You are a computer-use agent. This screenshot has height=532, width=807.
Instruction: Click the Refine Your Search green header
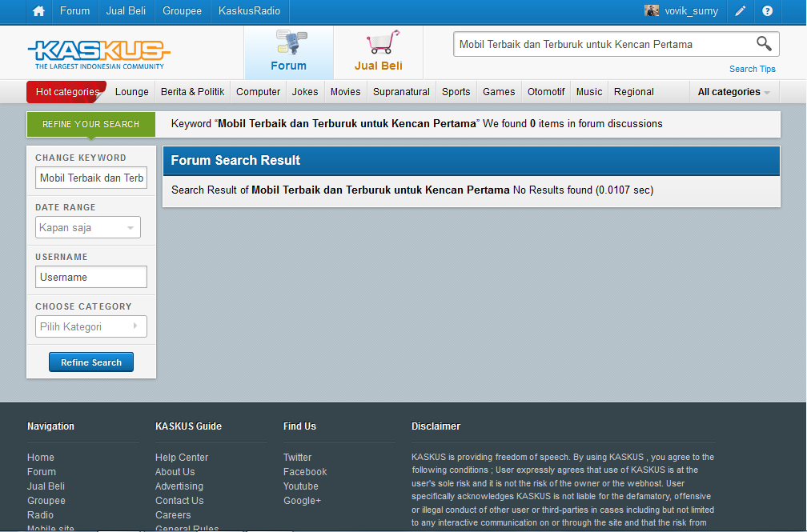click(x=90, y=124)
